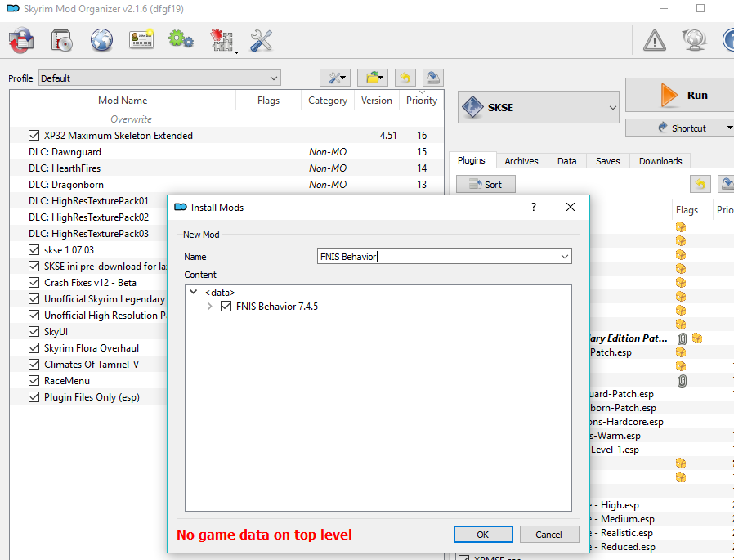Click the help question mark in Install Mods
This screenshot has height=560, width=734.
[534, 207]
